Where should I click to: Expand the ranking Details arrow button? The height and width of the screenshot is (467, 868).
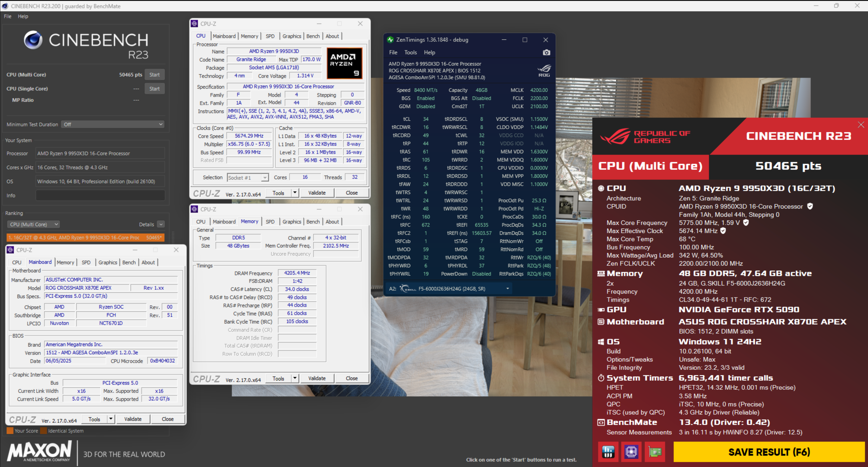(161, 224)
